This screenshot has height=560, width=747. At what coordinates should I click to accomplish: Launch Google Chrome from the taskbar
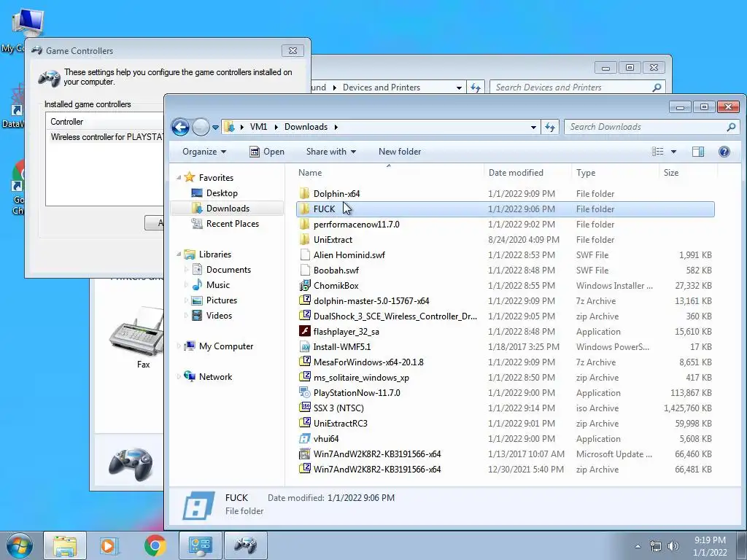coord(155,545)
